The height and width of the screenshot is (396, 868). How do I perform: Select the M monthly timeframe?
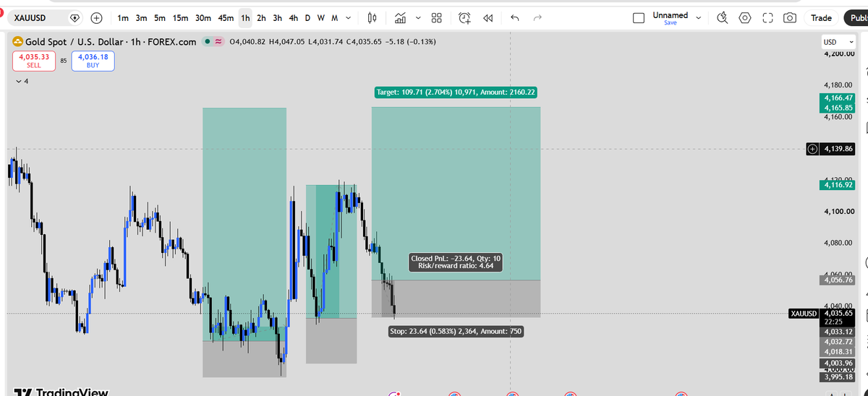tap(333, 17)
